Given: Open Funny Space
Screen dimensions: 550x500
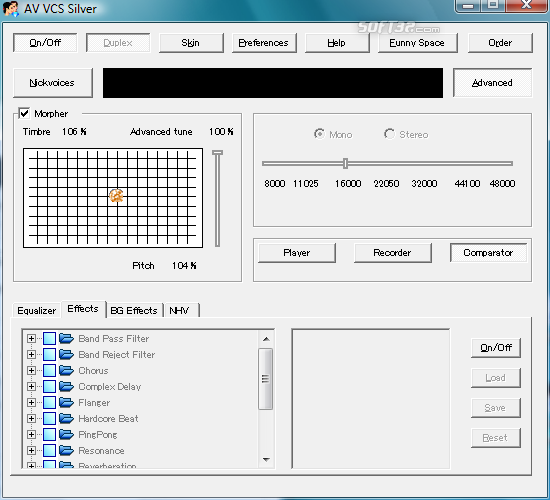Looking at the screenshot, I should (417, 43).
